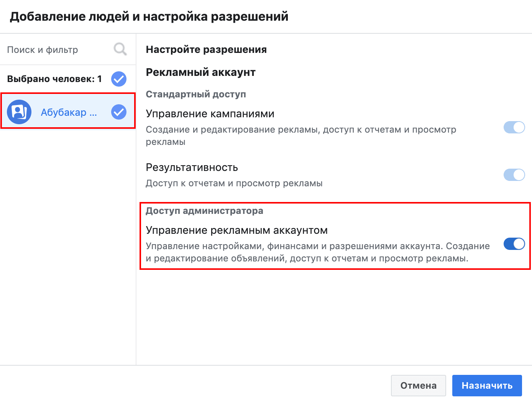Toggle the Управление кампаниями switch
Image resolution: width=532 pixels, height=404 pixels.
click(x=514, y=127)
